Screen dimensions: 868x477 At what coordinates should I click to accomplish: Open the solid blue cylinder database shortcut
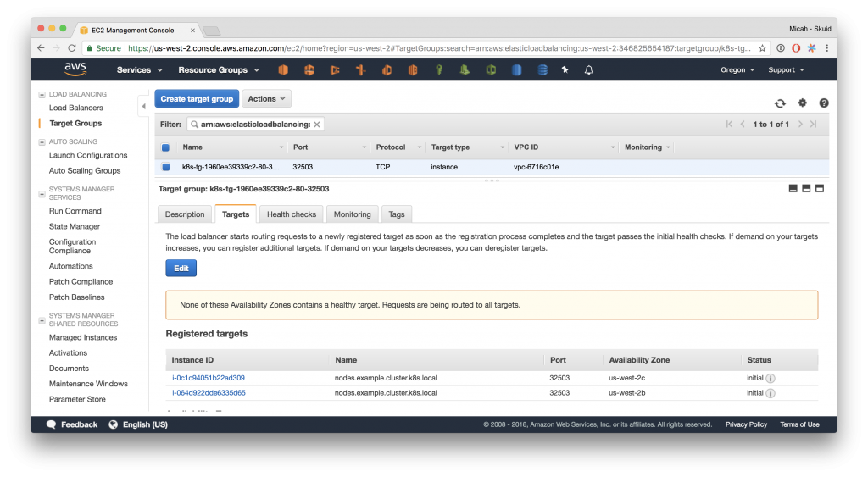(x=516, y=69)
